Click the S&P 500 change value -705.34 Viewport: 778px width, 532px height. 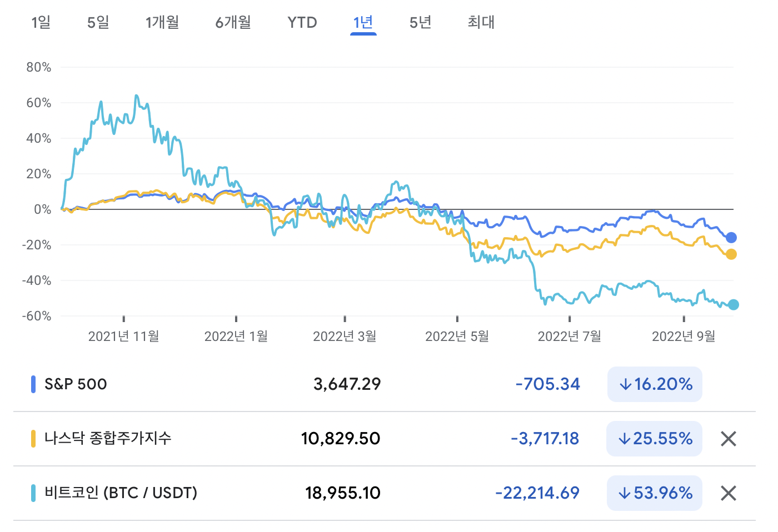[547, 384]
